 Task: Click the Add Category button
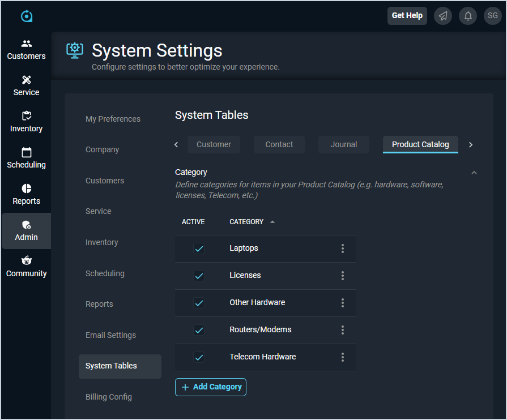[x=211, y=387]
